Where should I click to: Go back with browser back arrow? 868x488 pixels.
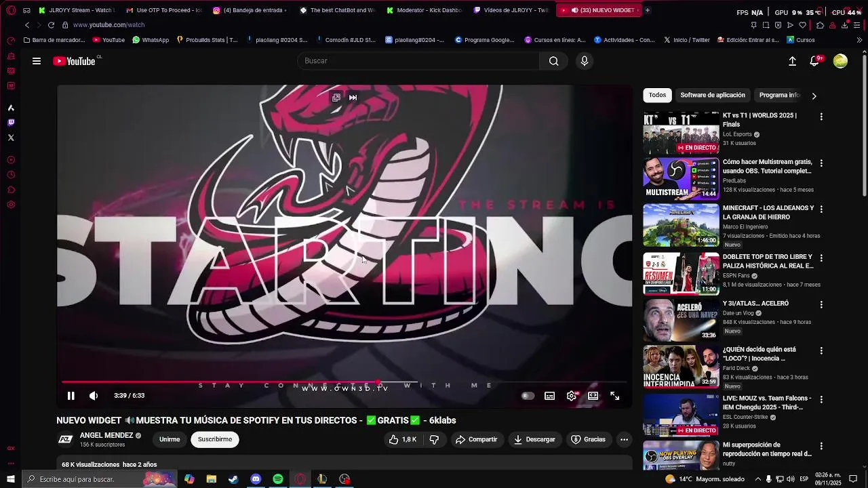27,25
